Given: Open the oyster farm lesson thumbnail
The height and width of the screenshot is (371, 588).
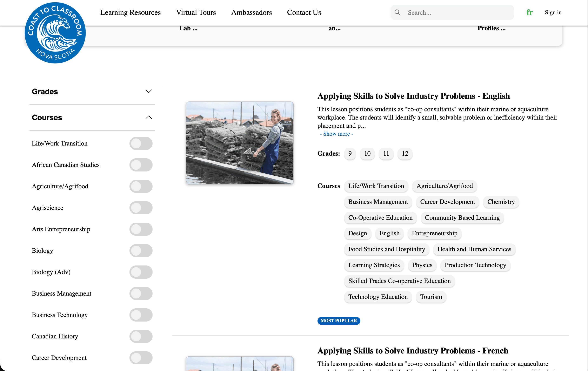Looking at the screenshot, I should 240,143.
